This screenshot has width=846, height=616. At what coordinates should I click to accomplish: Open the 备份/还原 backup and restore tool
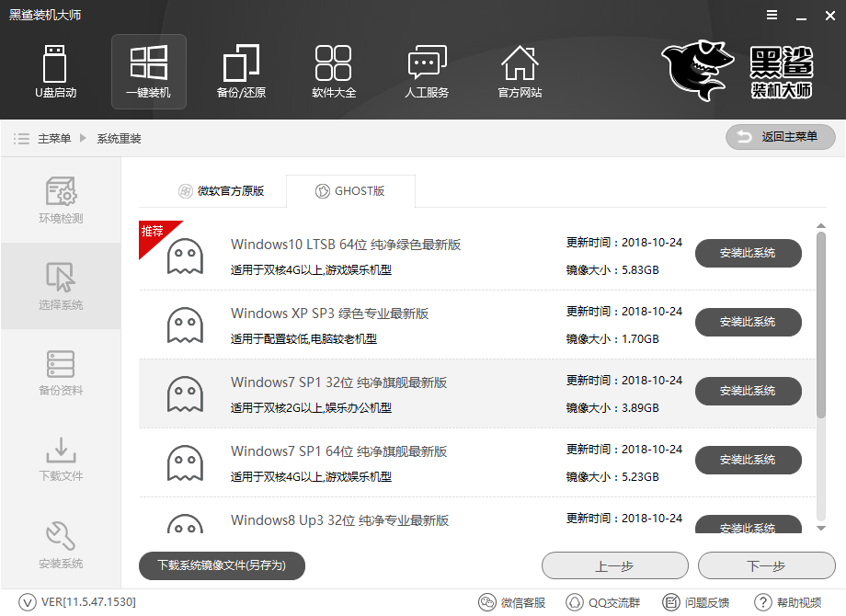tap(241, 72)
